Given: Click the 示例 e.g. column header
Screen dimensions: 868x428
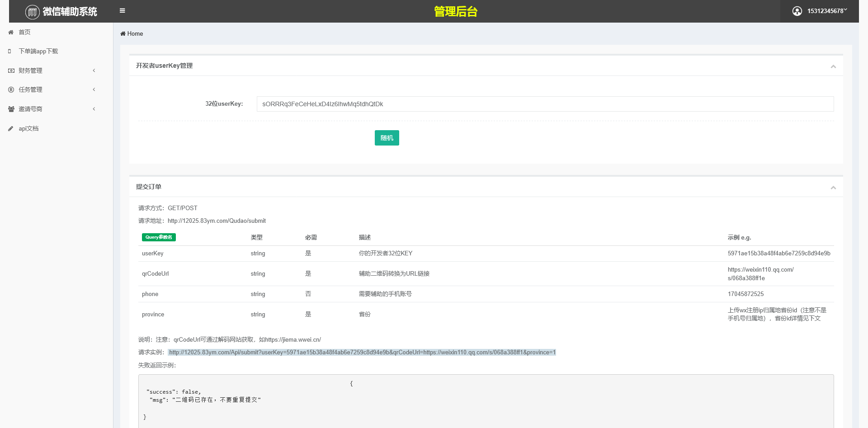Looking at the screenshot, I should [740, 237].
